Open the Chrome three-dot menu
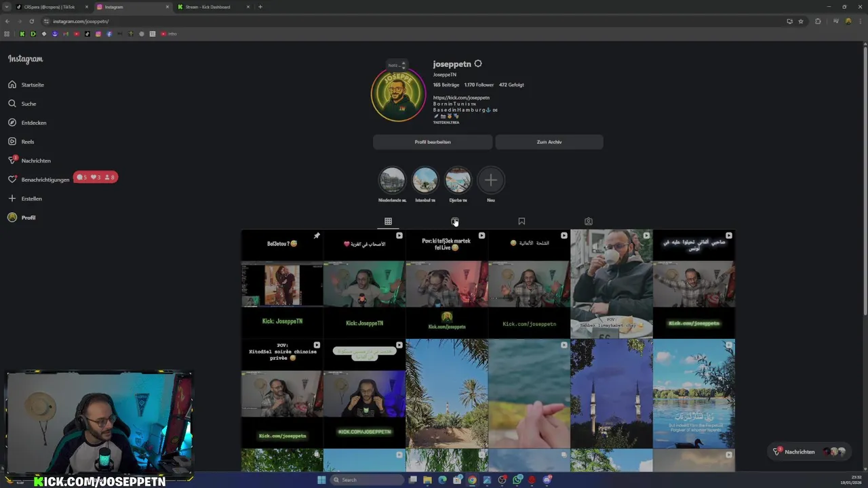This screenshot has height=488, width=868. point(860,21)
